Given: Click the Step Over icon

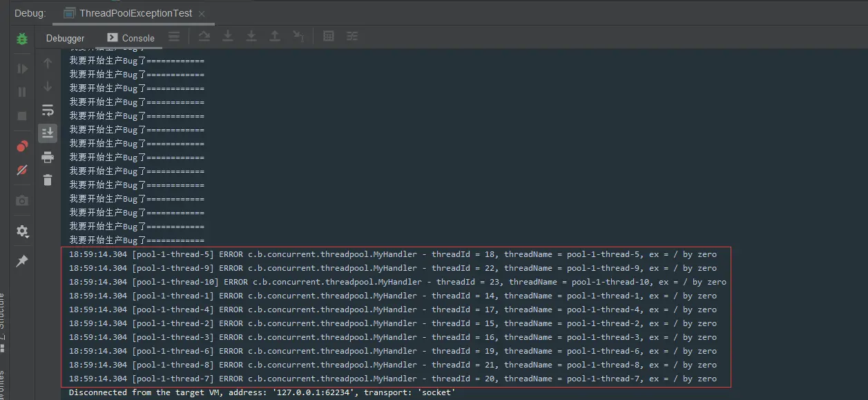Looking at the screenshot, I should (204, 36).
